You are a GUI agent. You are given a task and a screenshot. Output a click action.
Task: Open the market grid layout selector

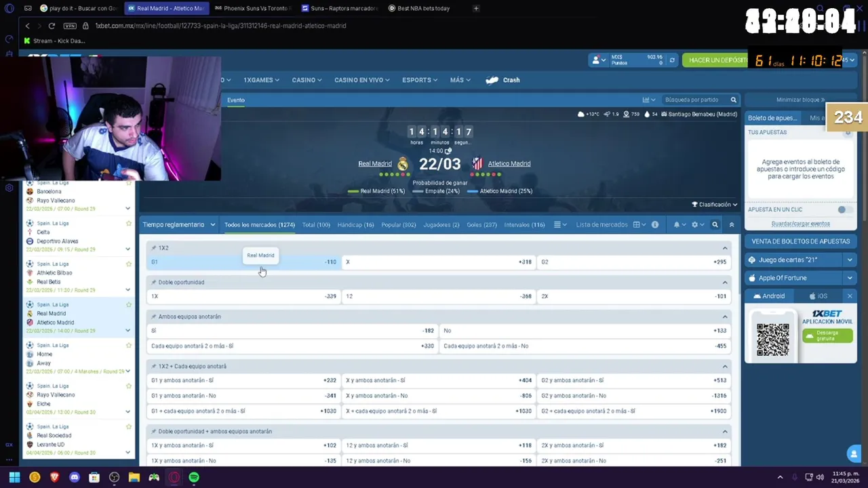coord(639,224)
